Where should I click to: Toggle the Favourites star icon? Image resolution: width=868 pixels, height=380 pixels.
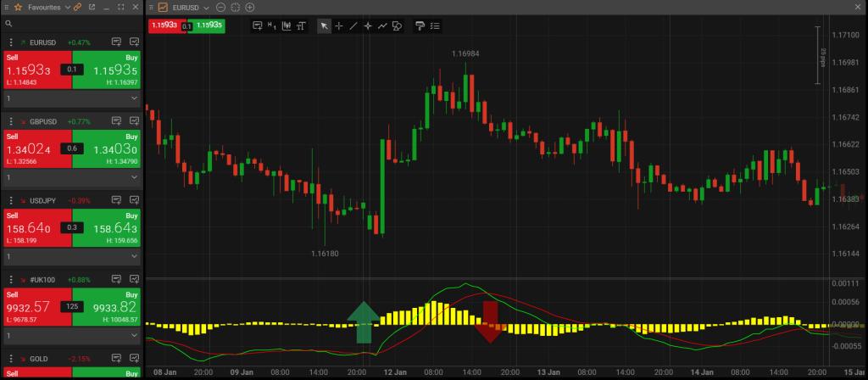(18, 7)
